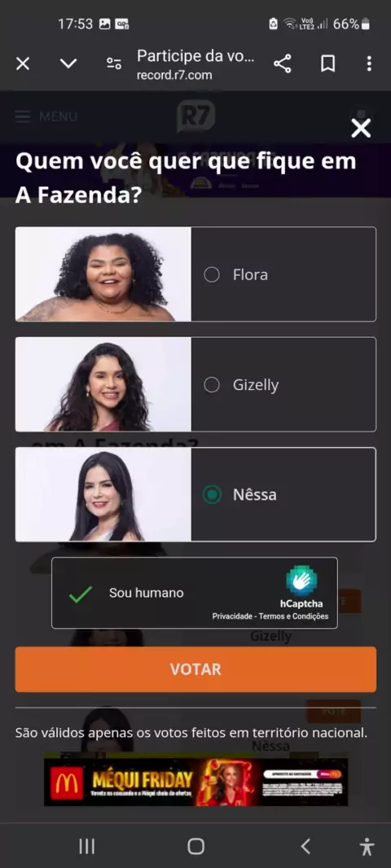Open the accessibility shortcut icon
This screenshot has width=391, height=868.
(367, 846)
